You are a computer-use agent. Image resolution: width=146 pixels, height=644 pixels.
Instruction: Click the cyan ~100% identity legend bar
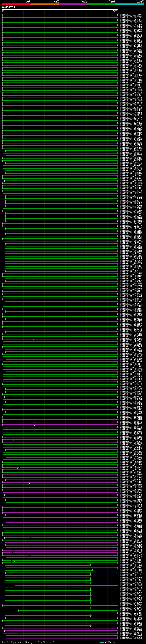point(130,4)
